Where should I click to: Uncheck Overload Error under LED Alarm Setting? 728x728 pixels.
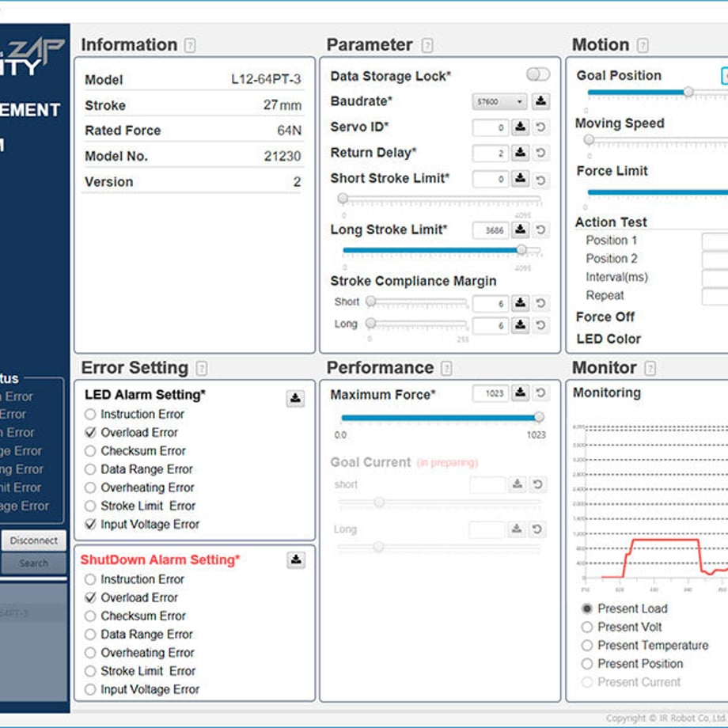(x=90, y=433)
